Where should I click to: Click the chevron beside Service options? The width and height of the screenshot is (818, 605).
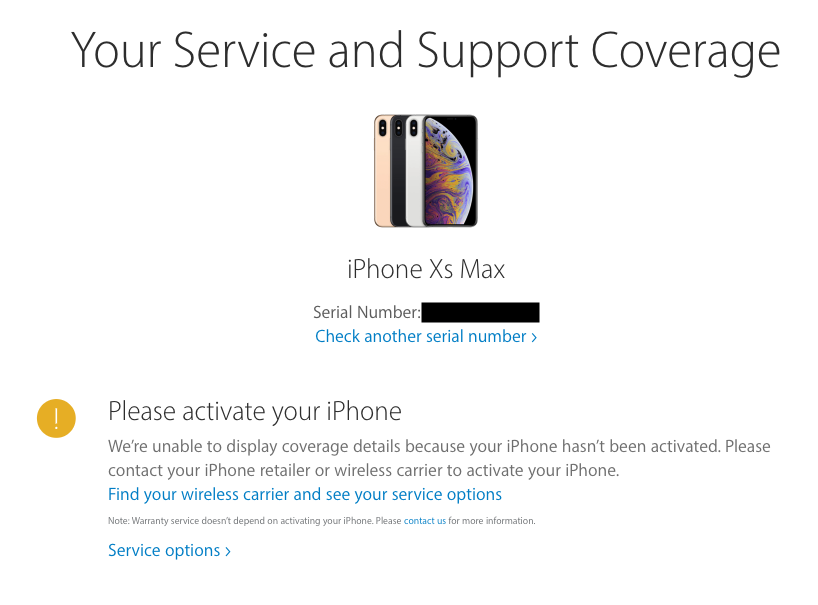(227, 551)
